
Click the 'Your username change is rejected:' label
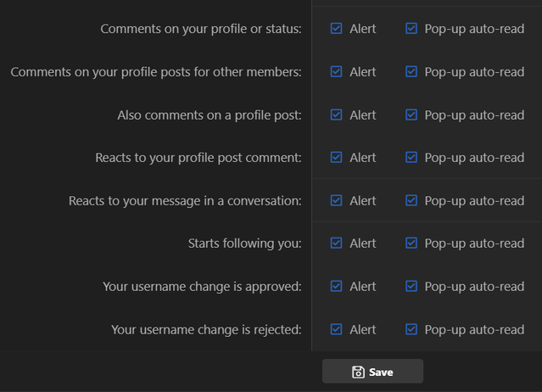[x=206, y=330]
